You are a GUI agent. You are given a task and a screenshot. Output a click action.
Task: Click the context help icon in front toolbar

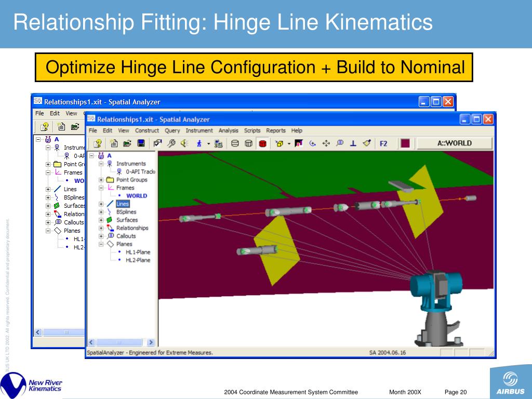coord(98,143)
